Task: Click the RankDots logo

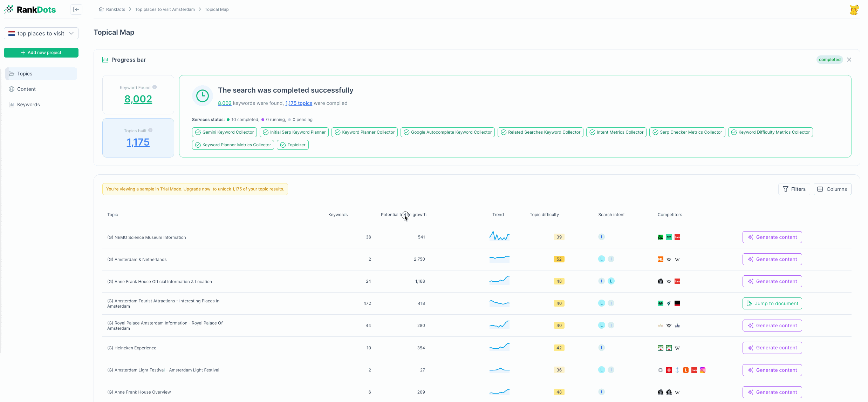Action: pos(30,9)
